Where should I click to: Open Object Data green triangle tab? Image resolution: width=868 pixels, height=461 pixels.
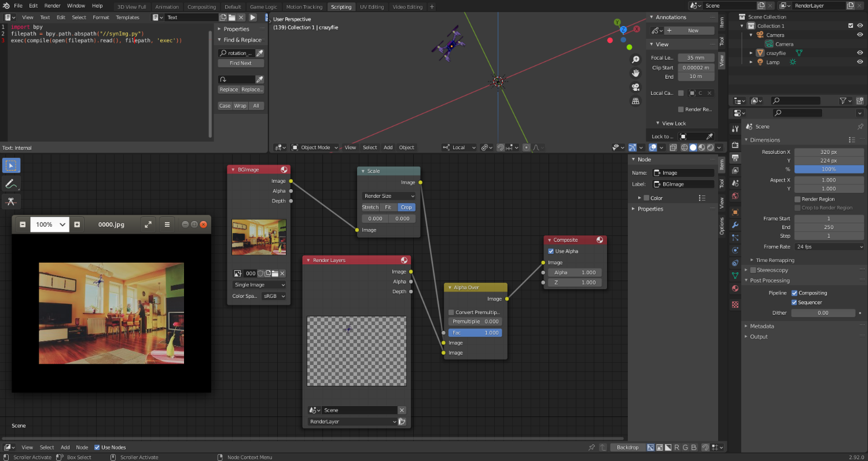tap(735, 275)
